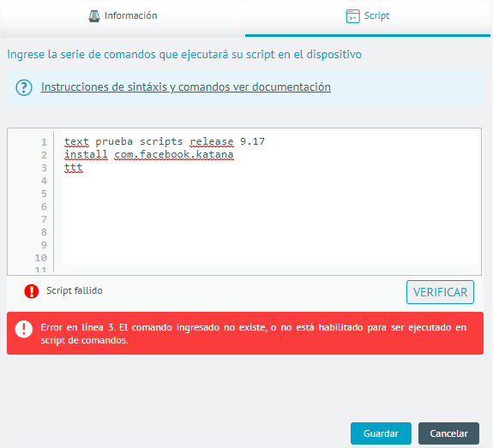Click the help question mark icon
The width and height of the screenshot is (493, 448).
coord(24,87)
